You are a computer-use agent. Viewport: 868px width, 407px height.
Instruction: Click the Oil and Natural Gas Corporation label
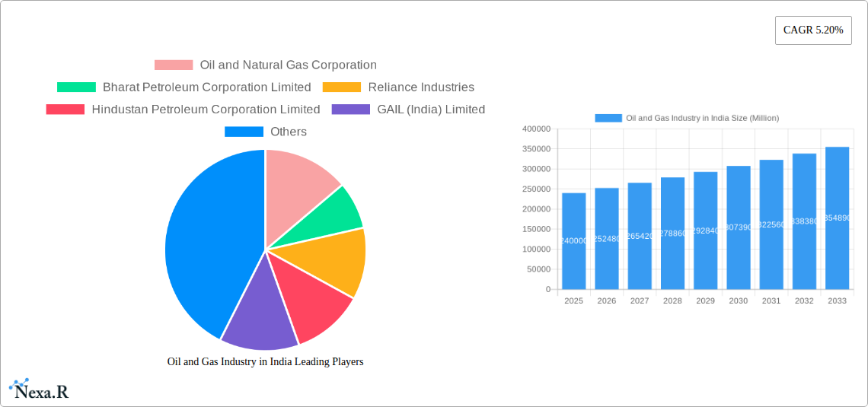[x=289, y=65]
